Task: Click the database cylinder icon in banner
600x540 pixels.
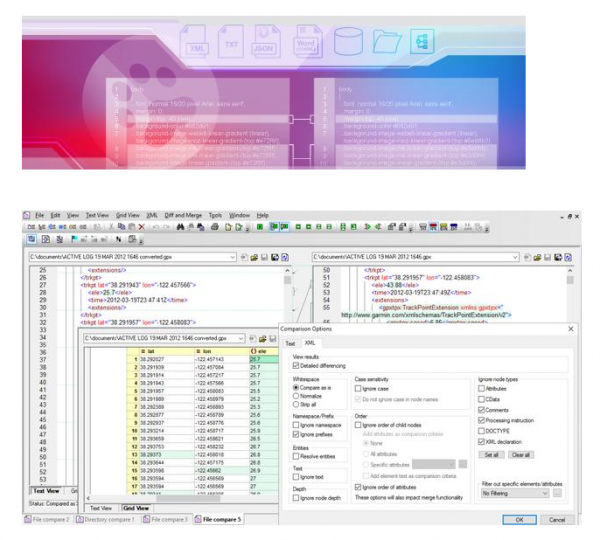Action: point(347,42)
